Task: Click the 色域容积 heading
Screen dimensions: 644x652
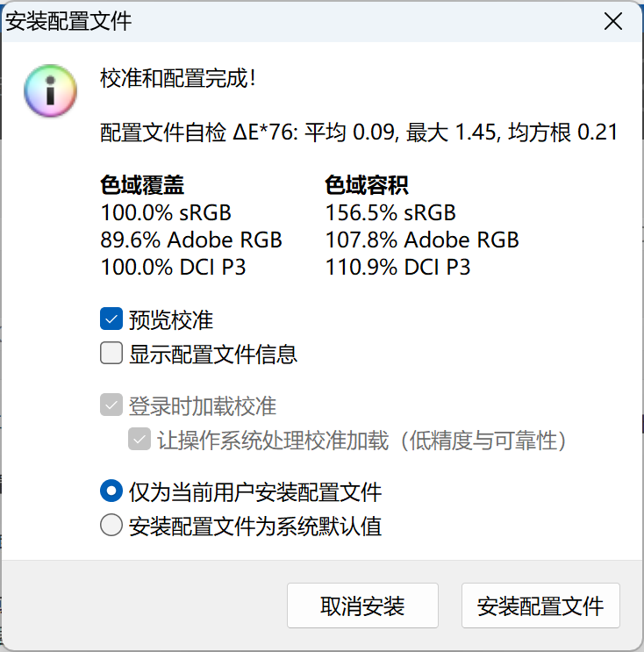Action: (366, 185)
